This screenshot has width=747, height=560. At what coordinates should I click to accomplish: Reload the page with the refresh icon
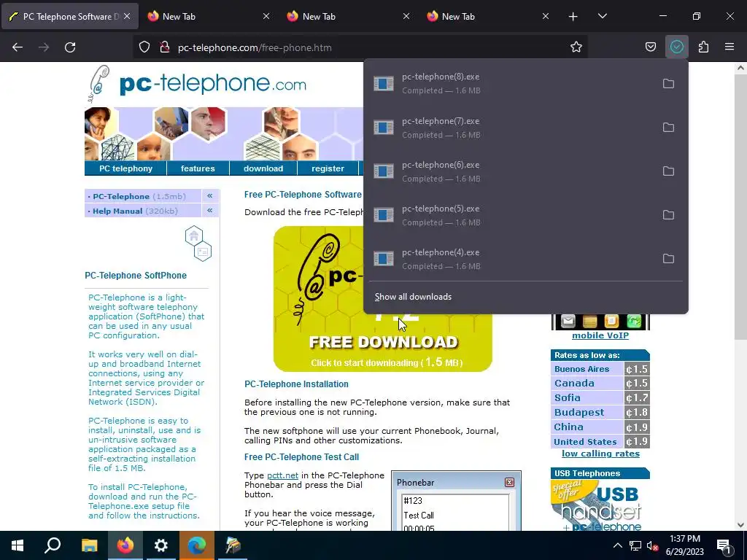pos(70,47)
